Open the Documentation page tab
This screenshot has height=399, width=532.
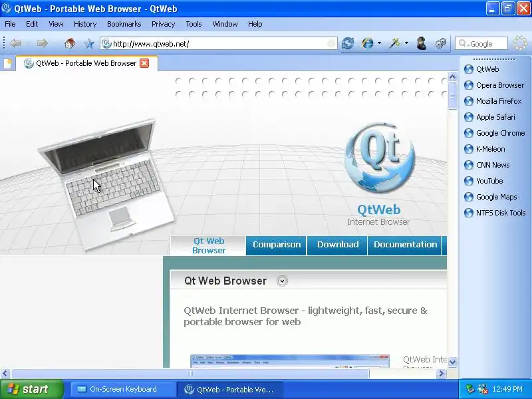[405, 245]
